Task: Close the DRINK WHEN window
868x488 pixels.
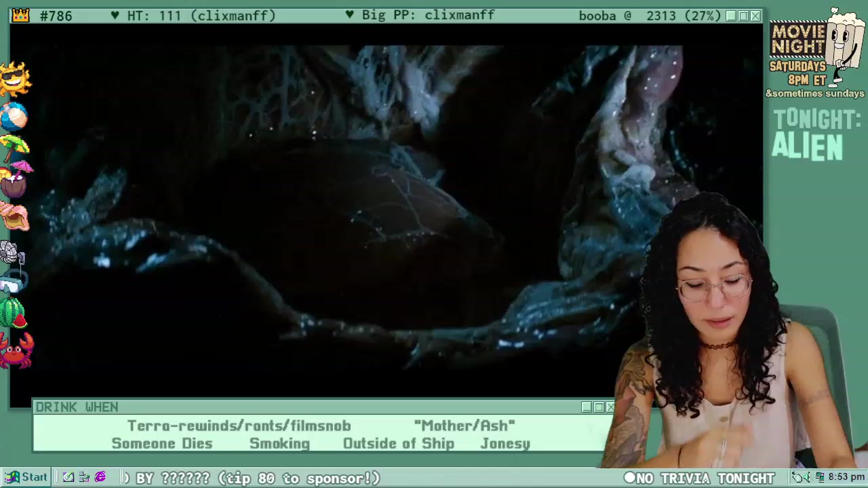Action: click(610, 407)
